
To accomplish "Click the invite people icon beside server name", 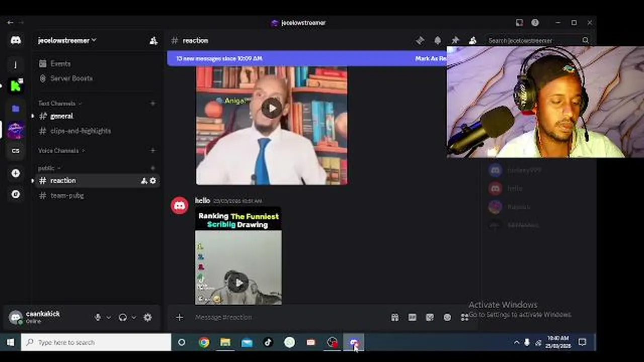I will 153,41.
